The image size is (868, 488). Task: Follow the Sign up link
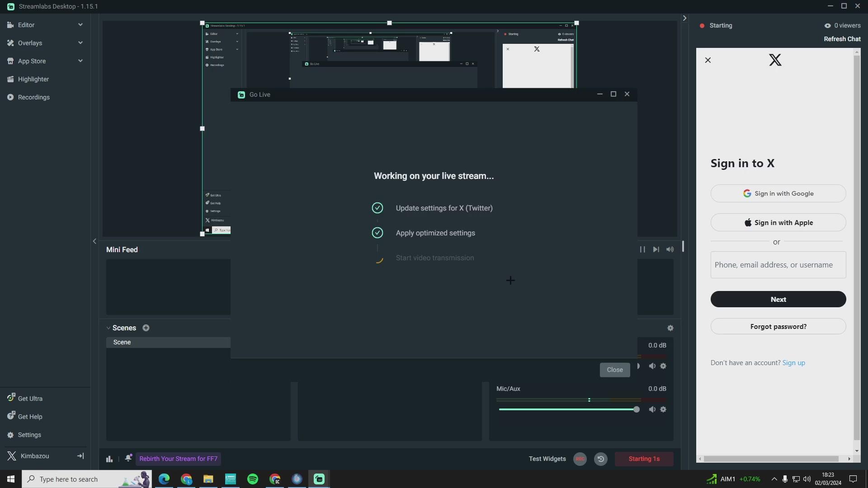[x=793, y=363]
